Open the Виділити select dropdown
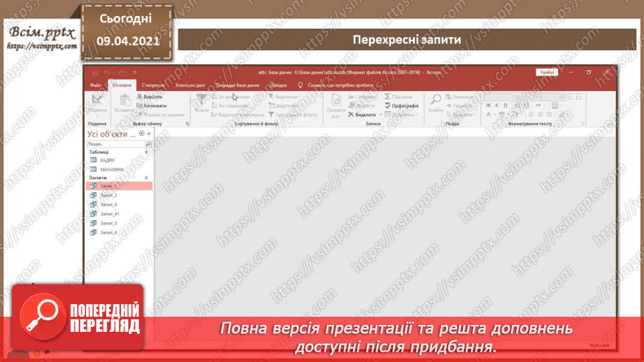Viewport: 644px width, 362px height. click(x=461, y=115)
